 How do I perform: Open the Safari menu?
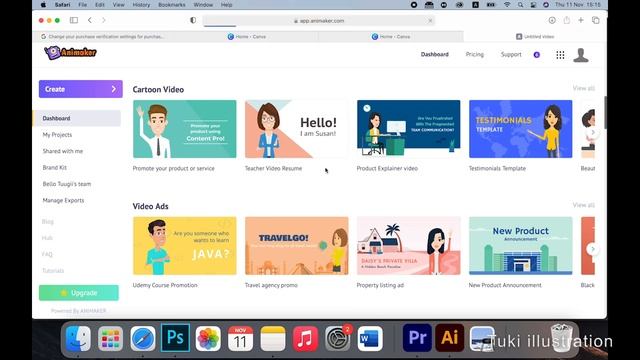point(62,5)
